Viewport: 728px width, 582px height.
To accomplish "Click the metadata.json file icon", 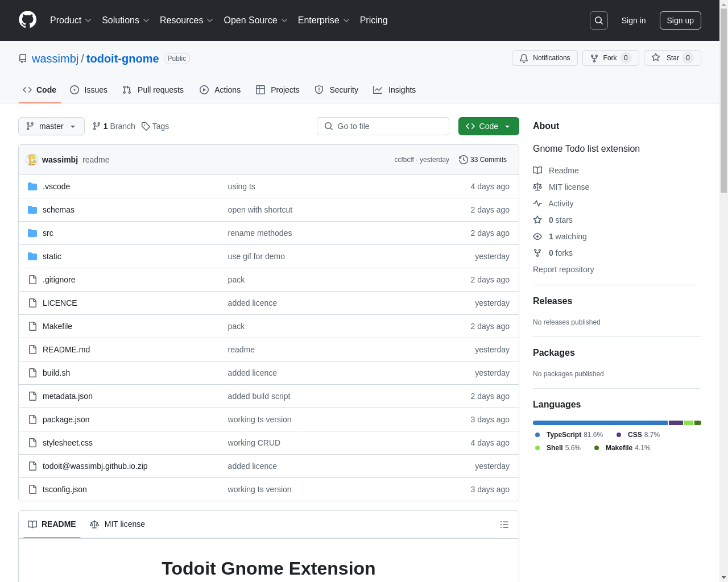I will [32, 396].
